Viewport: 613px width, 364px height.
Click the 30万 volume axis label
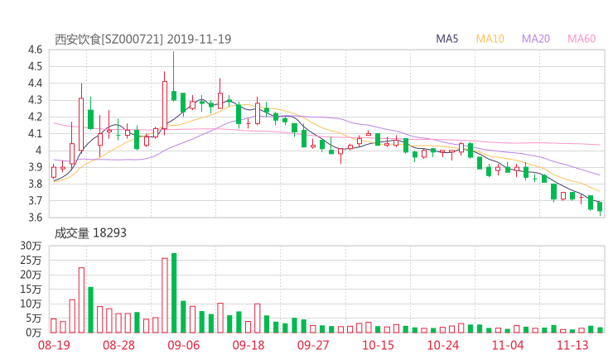(31, 246)
